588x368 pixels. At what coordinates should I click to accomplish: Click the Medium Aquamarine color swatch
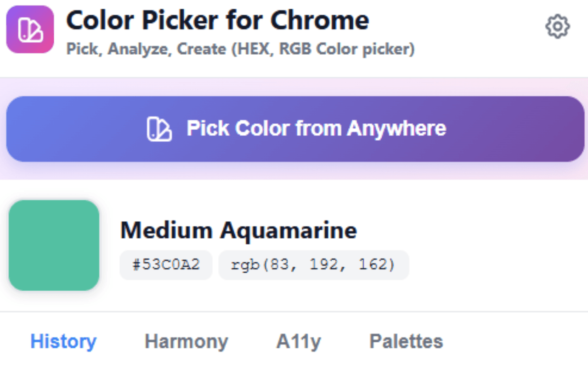point(54,245)
